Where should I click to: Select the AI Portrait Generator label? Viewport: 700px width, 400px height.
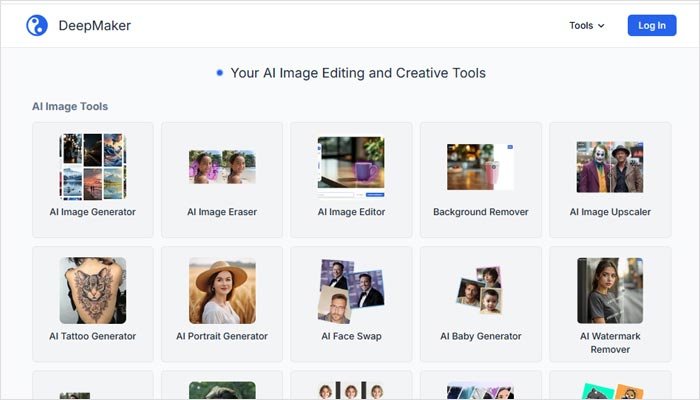click(x=222, y=336)
